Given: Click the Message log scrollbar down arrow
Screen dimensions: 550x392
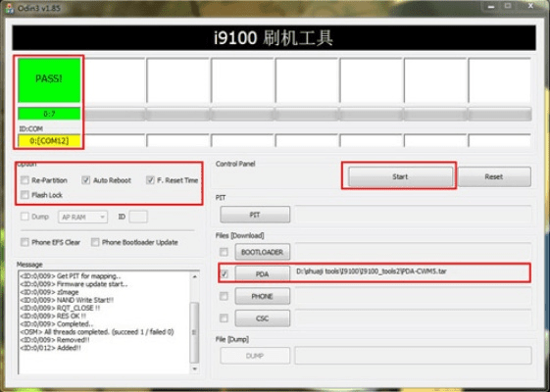Looking at the screenshot, I should click(x=194, y=368).
